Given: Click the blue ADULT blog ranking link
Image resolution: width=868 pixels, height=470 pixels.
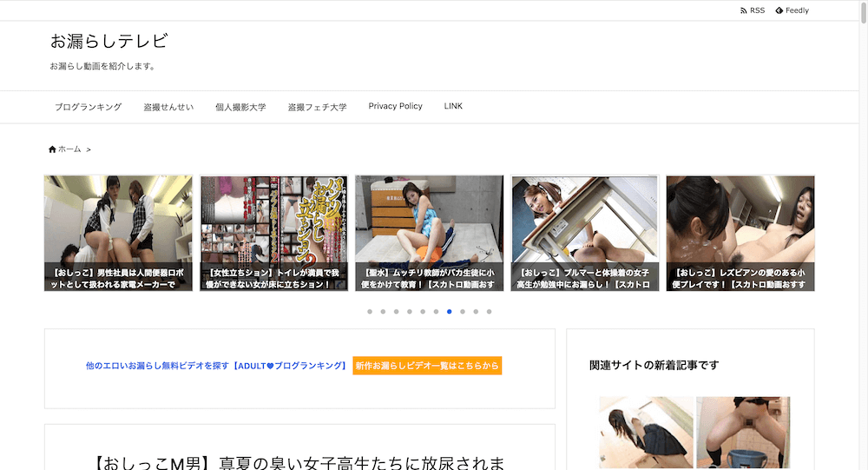Looking at the screenshot, I should click(216, 366).
